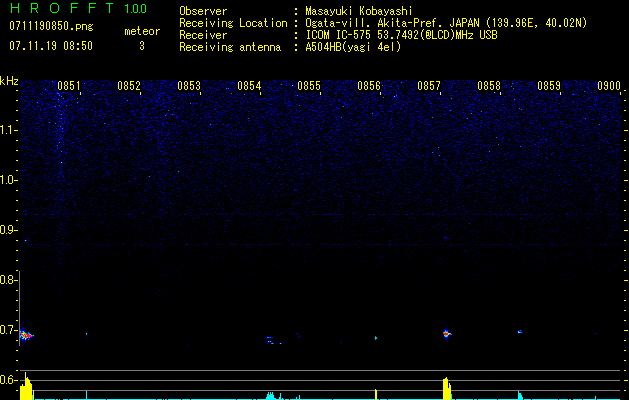The image size is (629, 400).
Task: Click the 0858 time marker
Action: click(x=489, y=86)
